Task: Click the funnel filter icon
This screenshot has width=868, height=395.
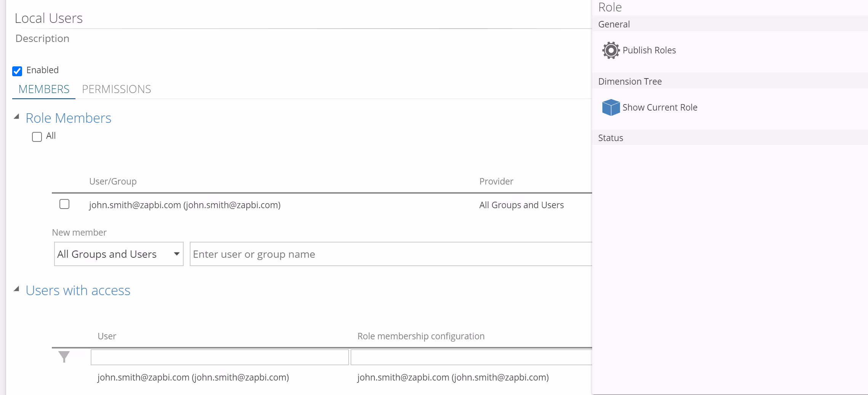Action: pos(64,357)
